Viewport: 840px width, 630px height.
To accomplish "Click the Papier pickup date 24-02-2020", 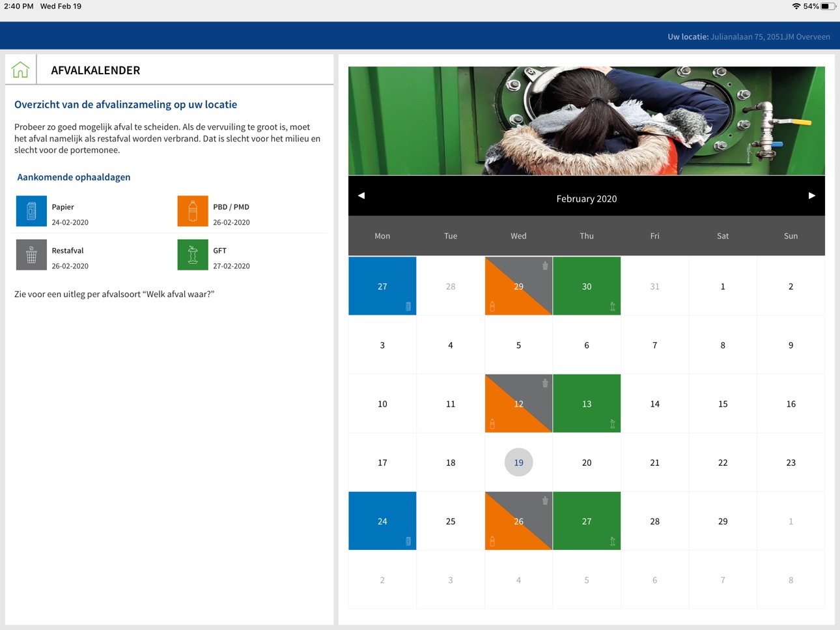I will [70, 222].
